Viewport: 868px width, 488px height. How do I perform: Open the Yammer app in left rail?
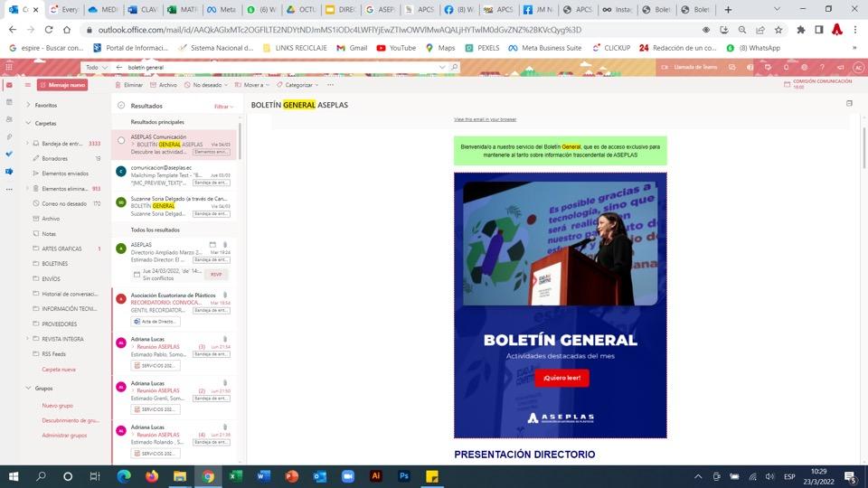(9, 172)
